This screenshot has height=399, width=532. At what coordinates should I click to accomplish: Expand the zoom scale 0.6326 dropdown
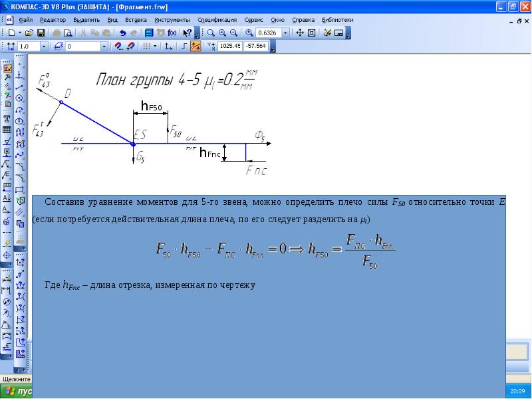coord(285,33)
